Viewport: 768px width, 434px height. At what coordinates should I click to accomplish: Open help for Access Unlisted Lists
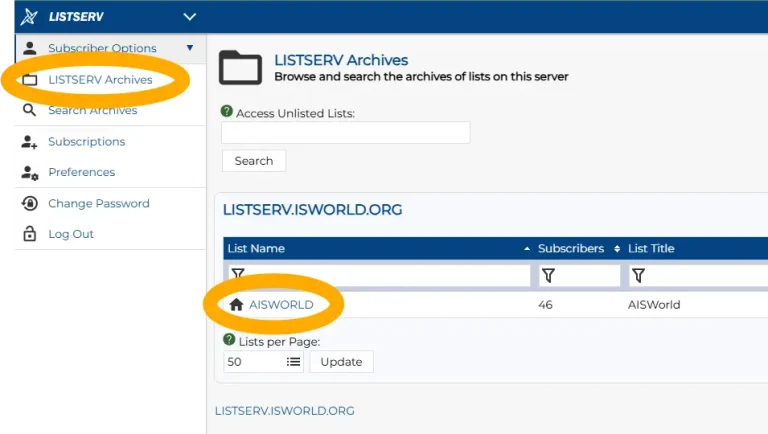pos(227,111)
